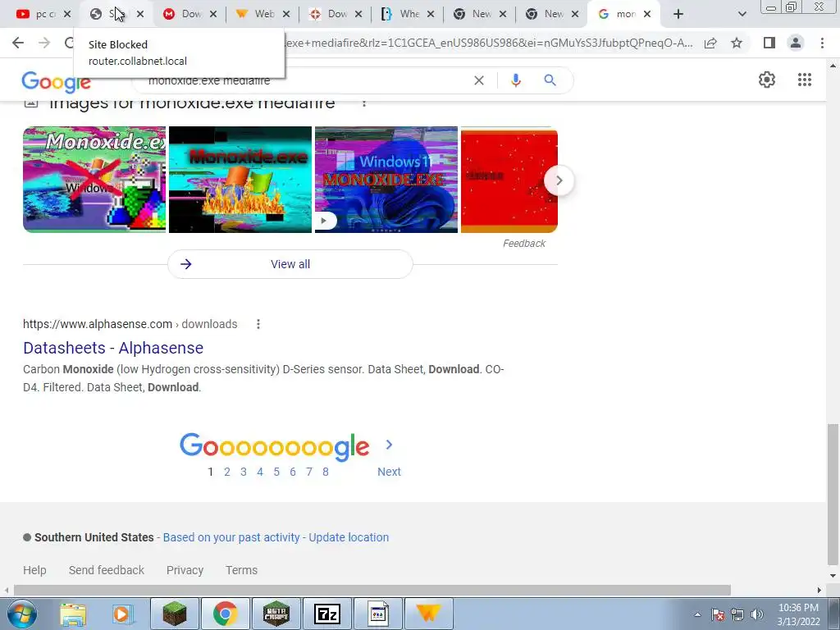Go to results page 2
Viewport: 840px width, 630px height.
pyautogui.click(x=227, y=472)
